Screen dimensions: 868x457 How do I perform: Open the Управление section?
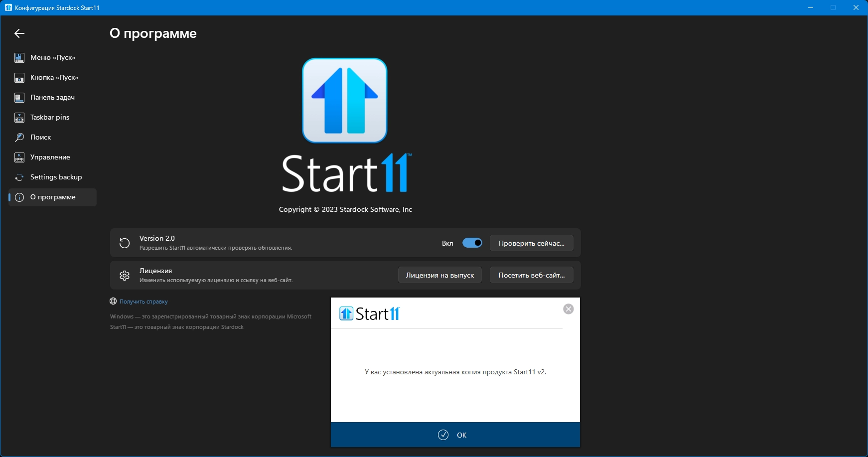(53, 157)
